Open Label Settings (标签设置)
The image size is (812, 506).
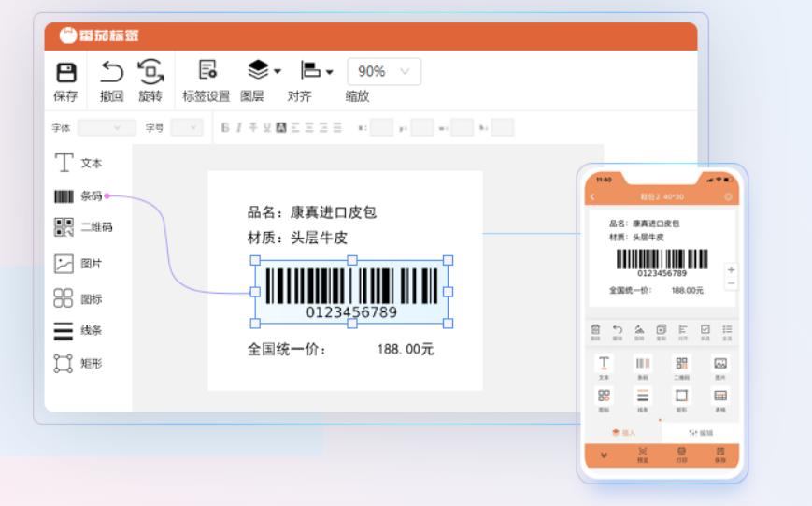[x=207, y=71]
